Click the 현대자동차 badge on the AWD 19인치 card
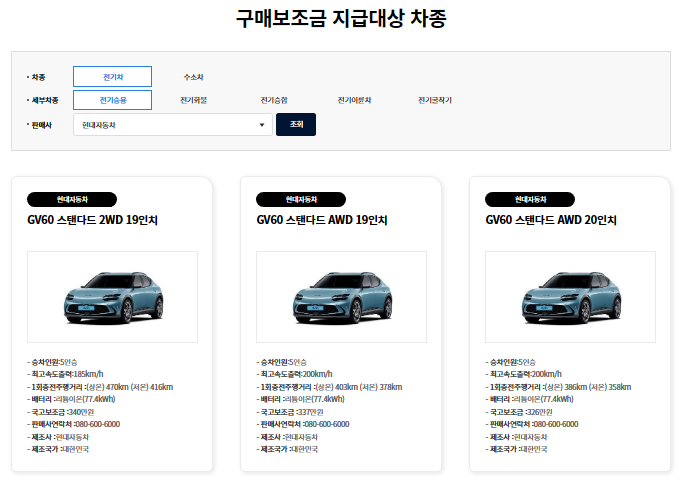 point(301,199)
